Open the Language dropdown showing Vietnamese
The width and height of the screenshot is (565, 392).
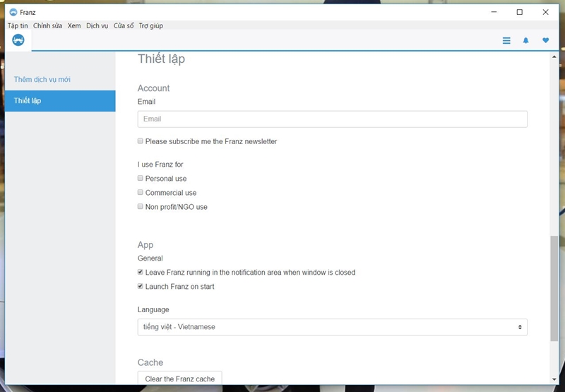(332, 327)
